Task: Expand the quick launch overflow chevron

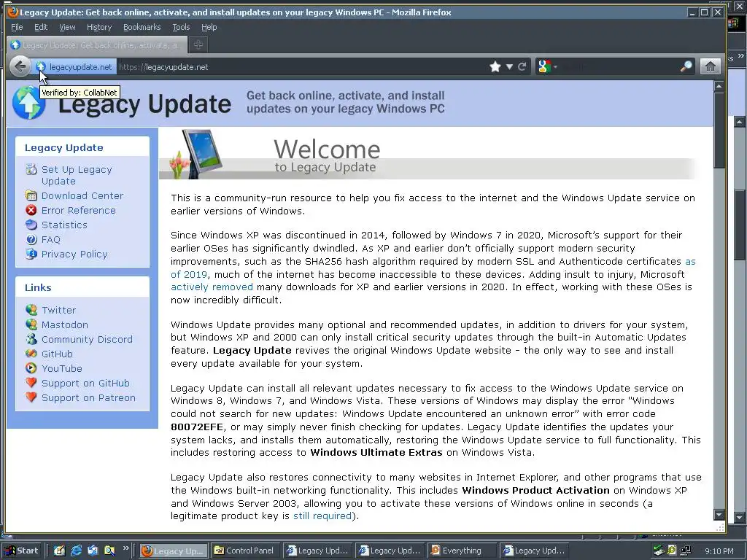Action: (x=125, y=548)
